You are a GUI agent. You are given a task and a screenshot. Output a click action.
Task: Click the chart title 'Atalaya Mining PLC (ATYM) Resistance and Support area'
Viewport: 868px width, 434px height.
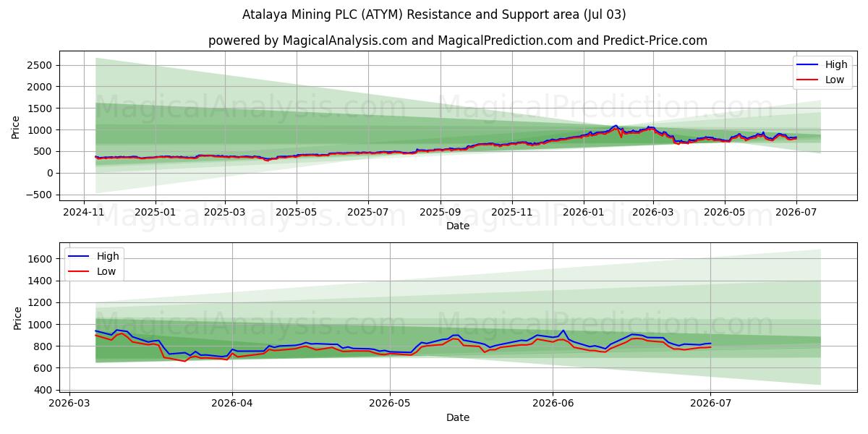point(435,14)
